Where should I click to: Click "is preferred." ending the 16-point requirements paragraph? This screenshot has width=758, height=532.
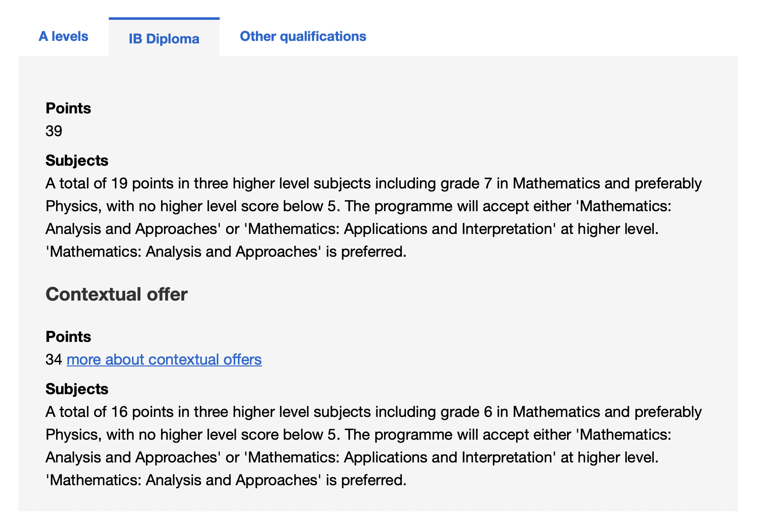point(366,480)
